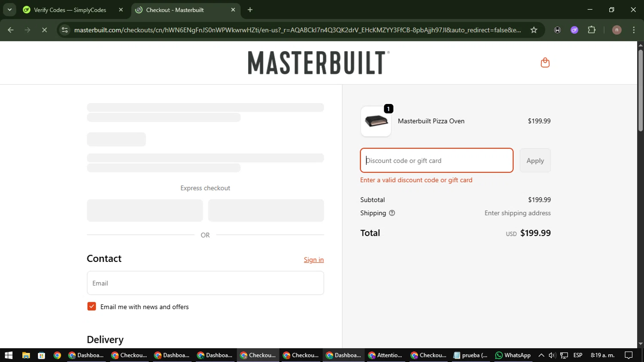
Task: Go back to the previous page
Action: [x=11, y=30]
